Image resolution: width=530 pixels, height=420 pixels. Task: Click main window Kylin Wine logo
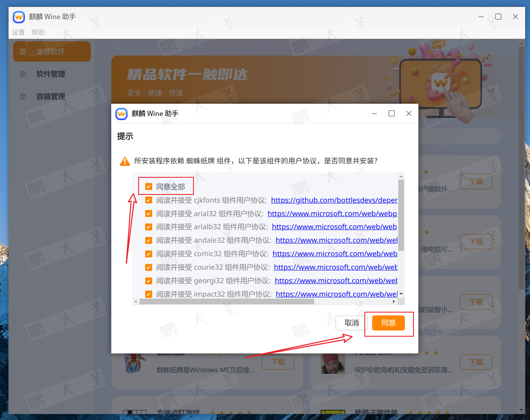[x=19, y=17]
